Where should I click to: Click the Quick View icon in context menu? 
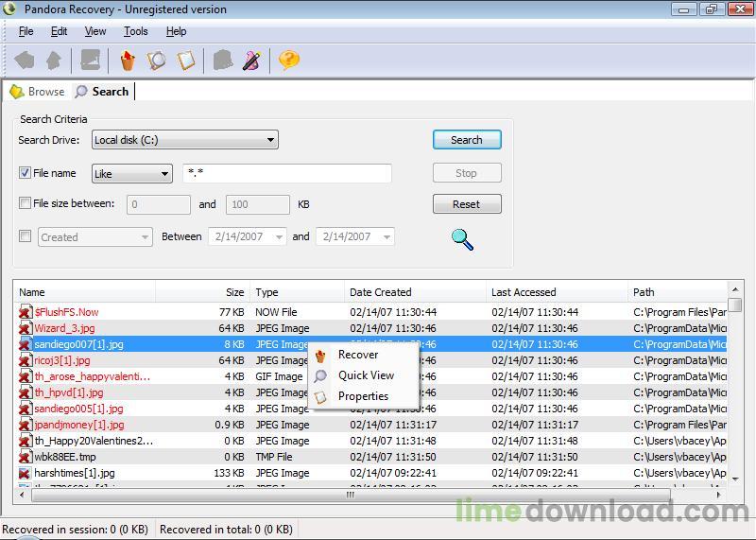(x=320, y=376)
